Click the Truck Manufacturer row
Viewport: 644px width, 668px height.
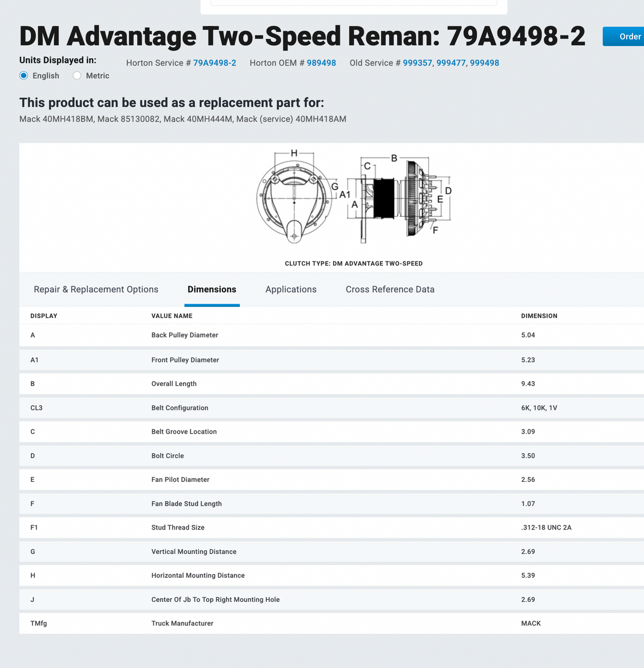point(182,623)
